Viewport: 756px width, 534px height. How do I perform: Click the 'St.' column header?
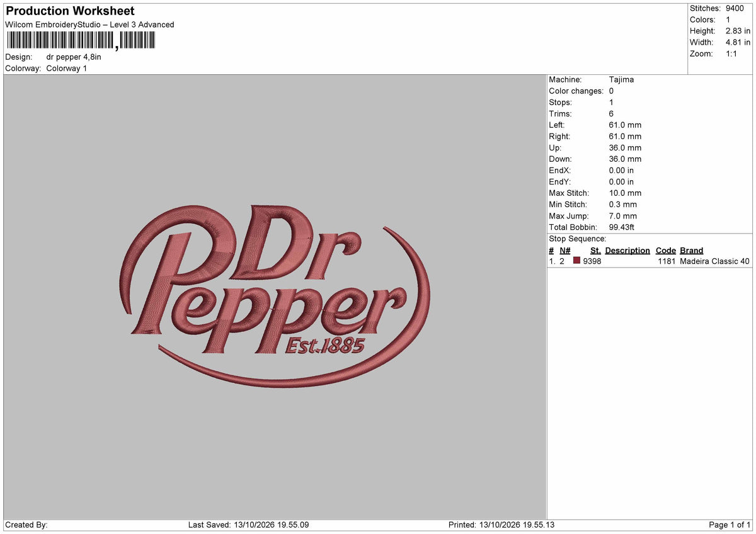(595, 250)
